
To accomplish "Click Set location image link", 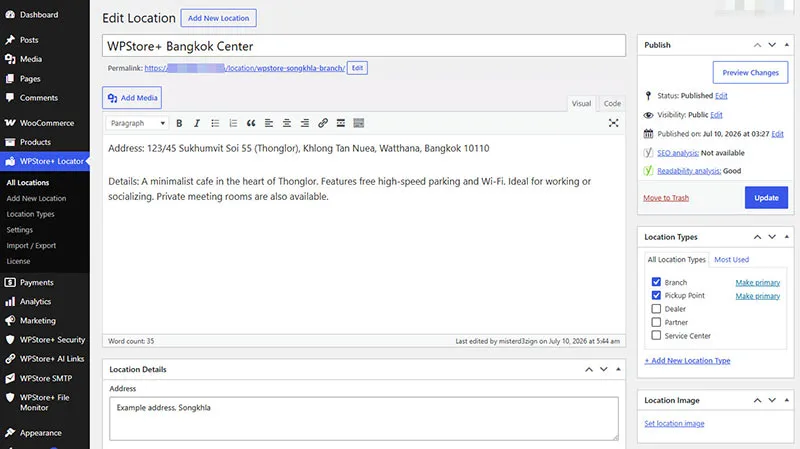I will [x=674, y=423].
